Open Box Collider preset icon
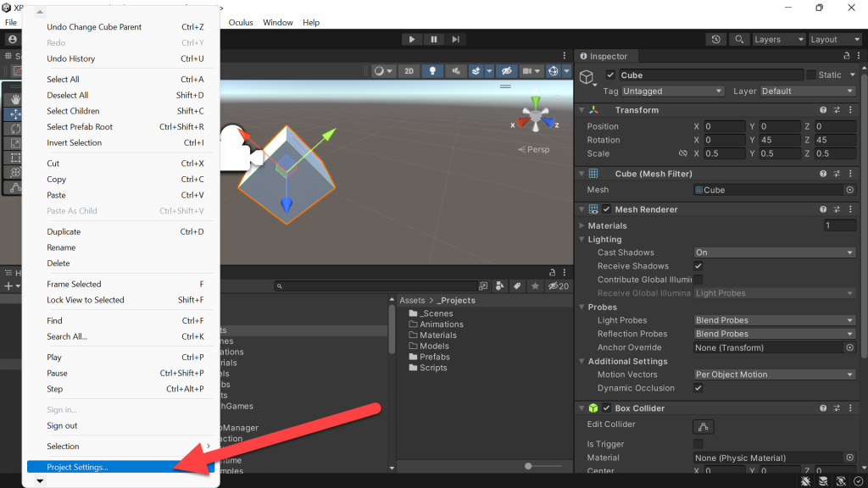Viewport: 868px width, 488px height. 837,408
